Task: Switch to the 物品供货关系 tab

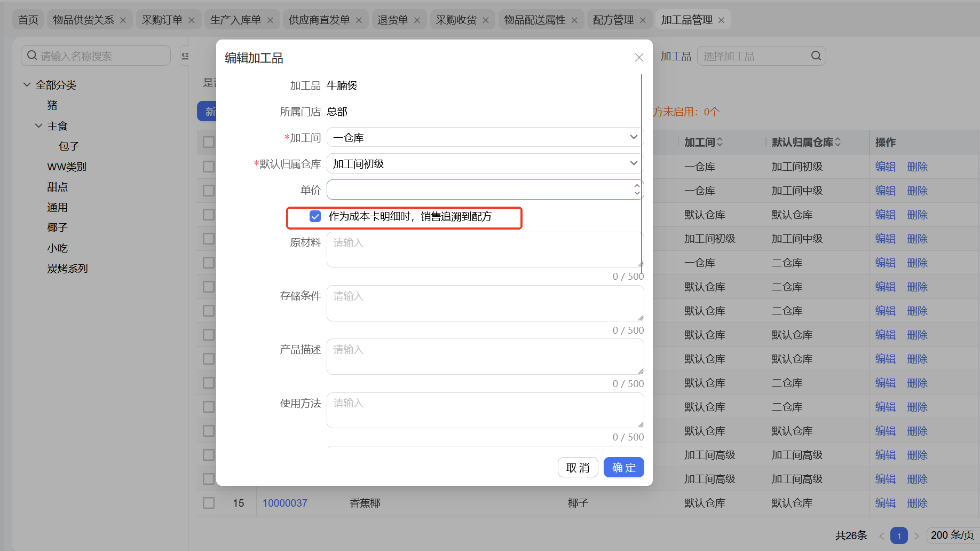Action: [x=83, y=20]
